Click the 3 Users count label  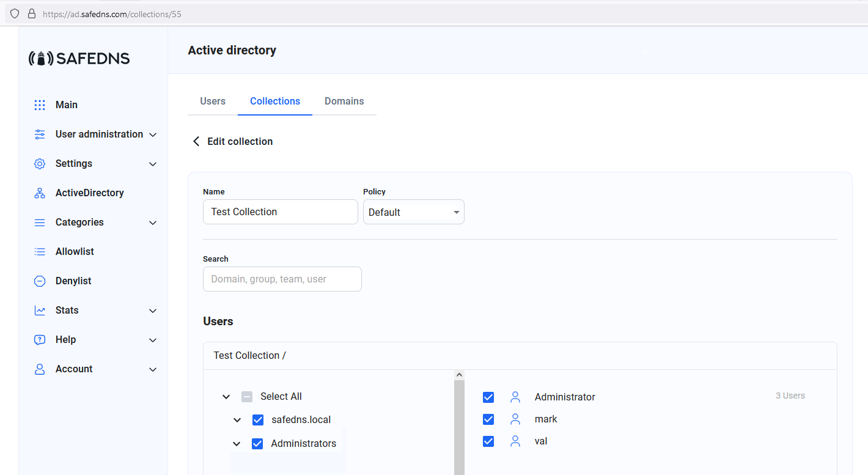point(790,396)
